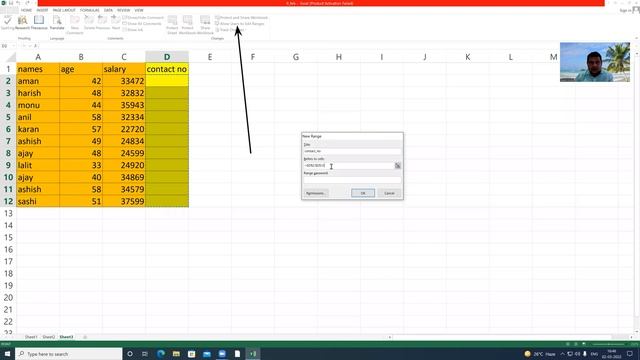Select column D header
640x360 pixels.
pyautogui.click(x=167, y=57)
